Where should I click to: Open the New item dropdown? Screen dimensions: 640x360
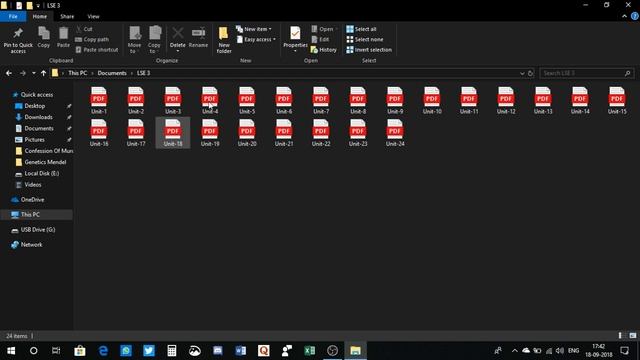tap(253, 29)
